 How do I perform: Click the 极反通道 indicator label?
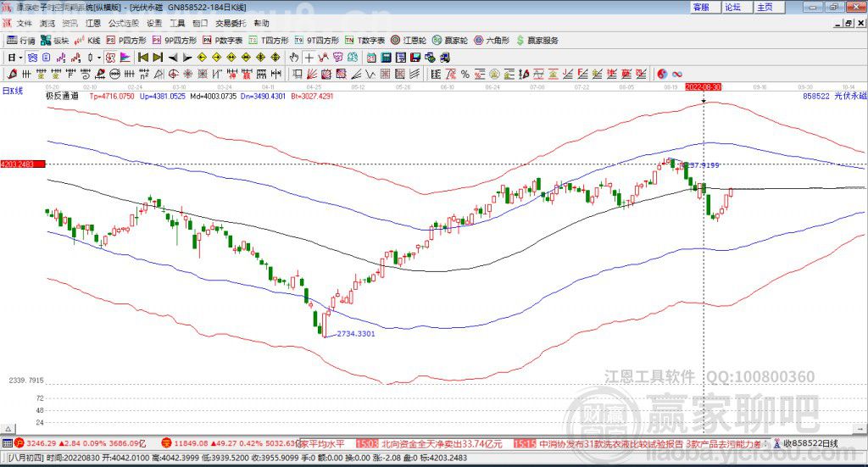[62, 96]
